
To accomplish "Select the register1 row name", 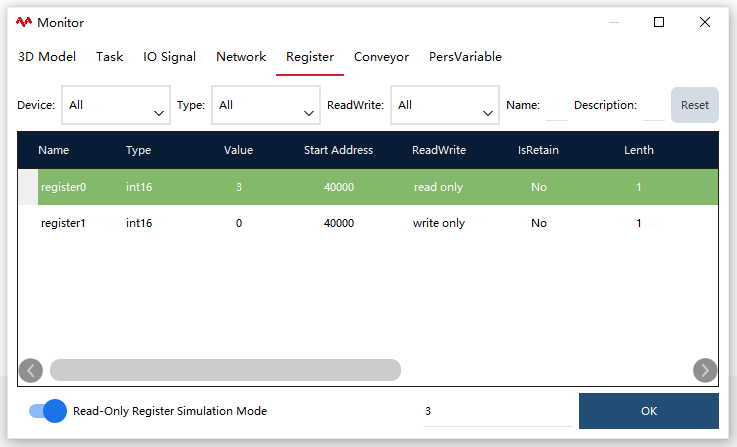I will pos(63,223).
